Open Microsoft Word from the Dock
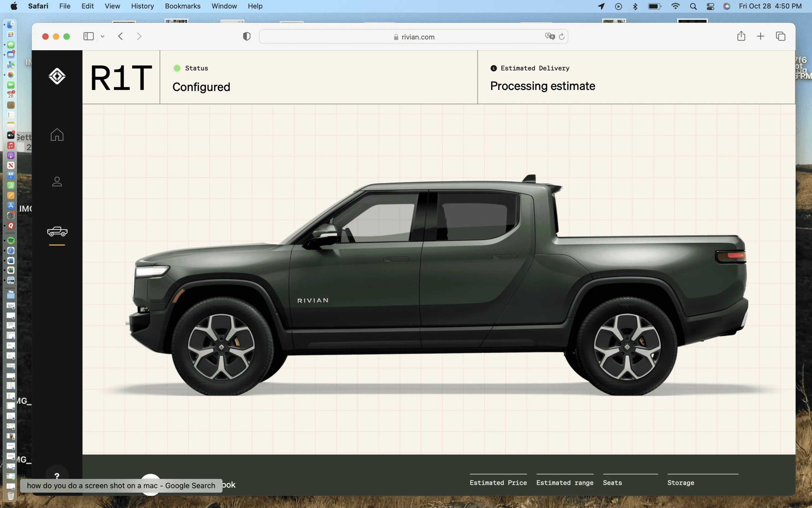Image resolution: width=812 pixels, height=508 pixels. (11, 260)
